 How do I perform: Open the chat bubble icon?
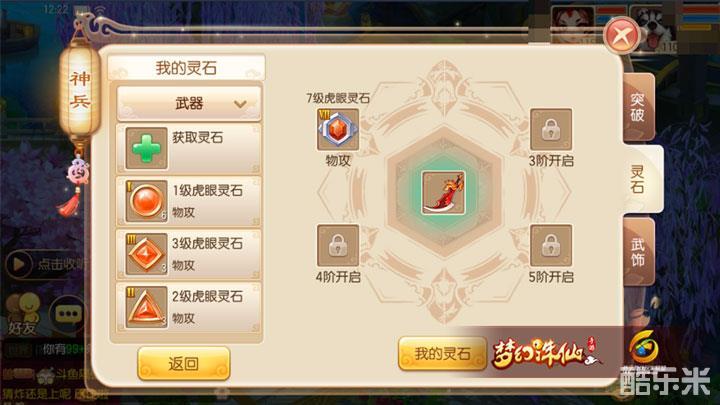pyautogui.click(x=68, y=314)
